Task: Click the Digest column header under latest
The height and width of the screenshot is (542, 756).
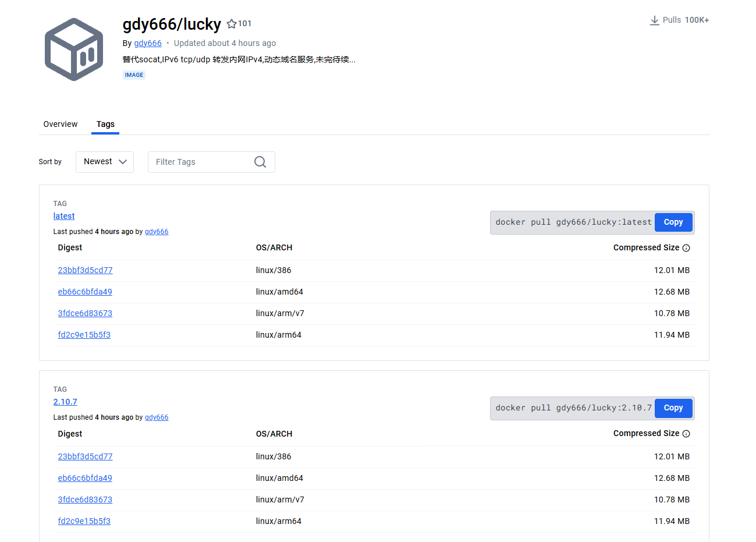Action: [x=70, y=247]
